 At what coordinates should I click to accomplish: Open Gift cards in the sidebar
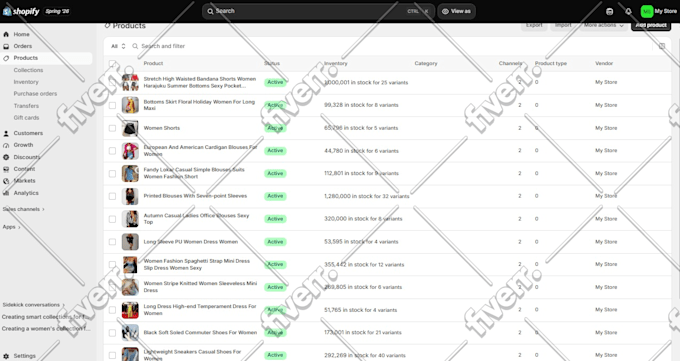tap(26, 118)
